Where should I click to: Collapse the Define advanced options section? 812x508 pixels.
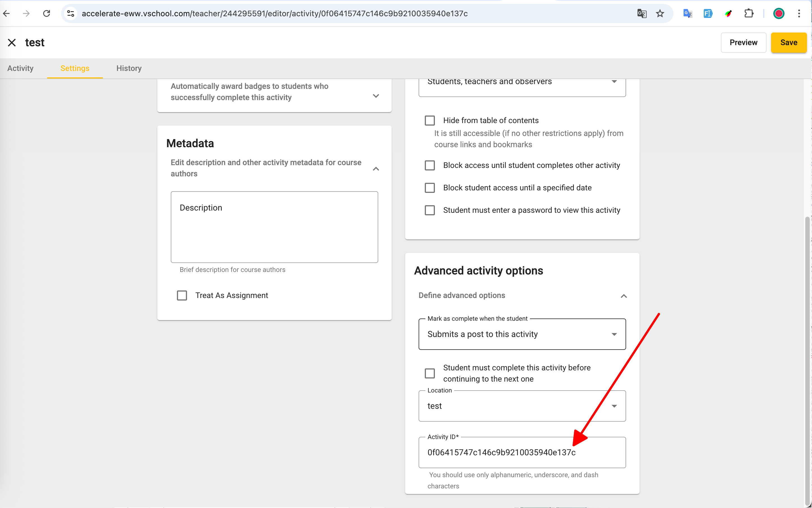(624, 296)
